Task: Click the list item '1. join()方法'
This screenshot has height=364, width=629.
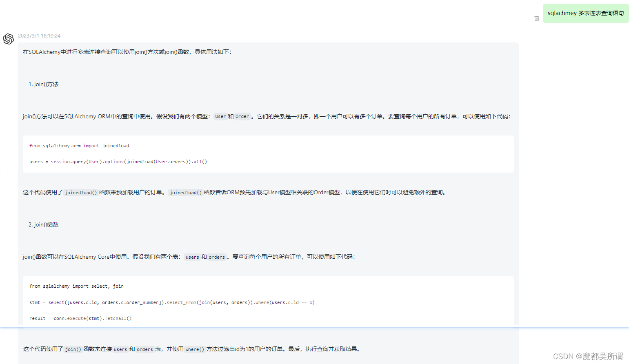Action: click(x=44, y=84)
